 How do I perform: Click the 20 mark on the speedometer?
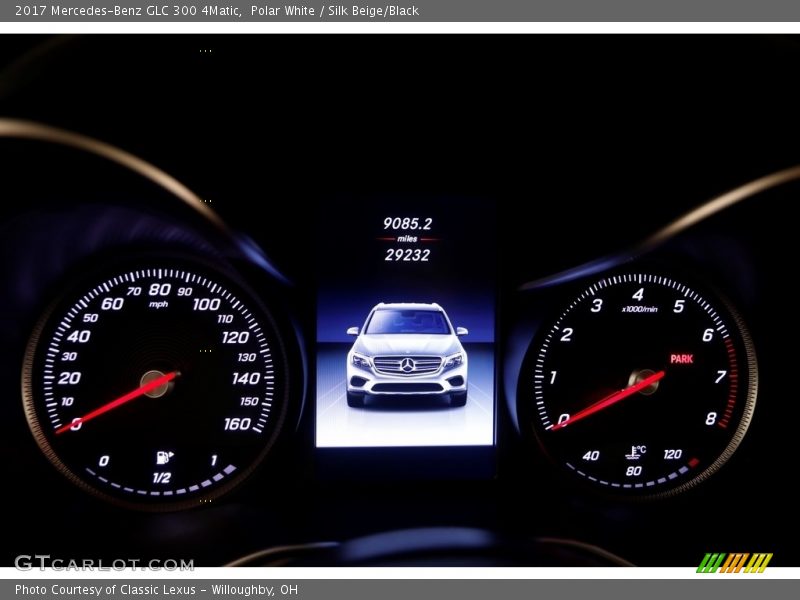click(x=69, y=378)
